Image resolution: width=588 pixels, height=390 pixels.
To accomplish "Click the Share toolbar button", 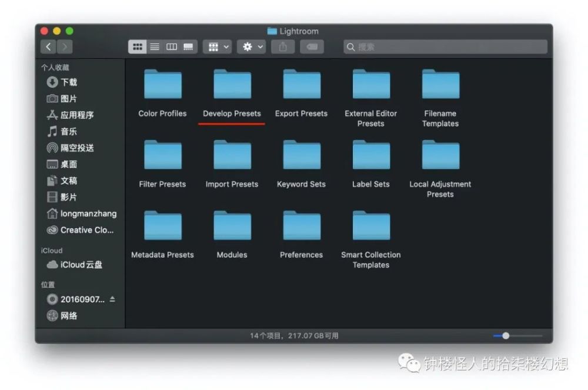I will (x=283, y=47).
